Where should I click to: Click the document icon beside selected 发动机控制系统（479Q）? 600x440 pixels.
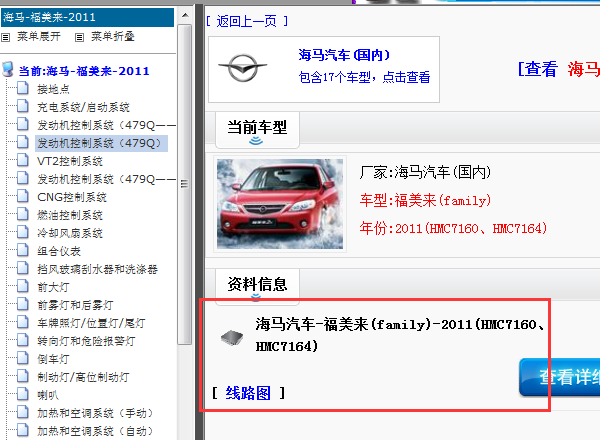(x=23, y=142)
